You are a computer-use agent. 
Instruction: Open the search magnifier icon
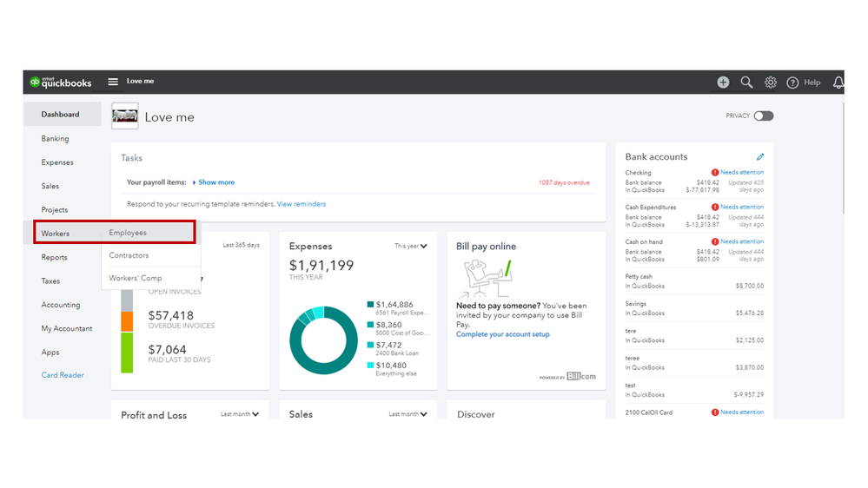click(x=746, y=82)
